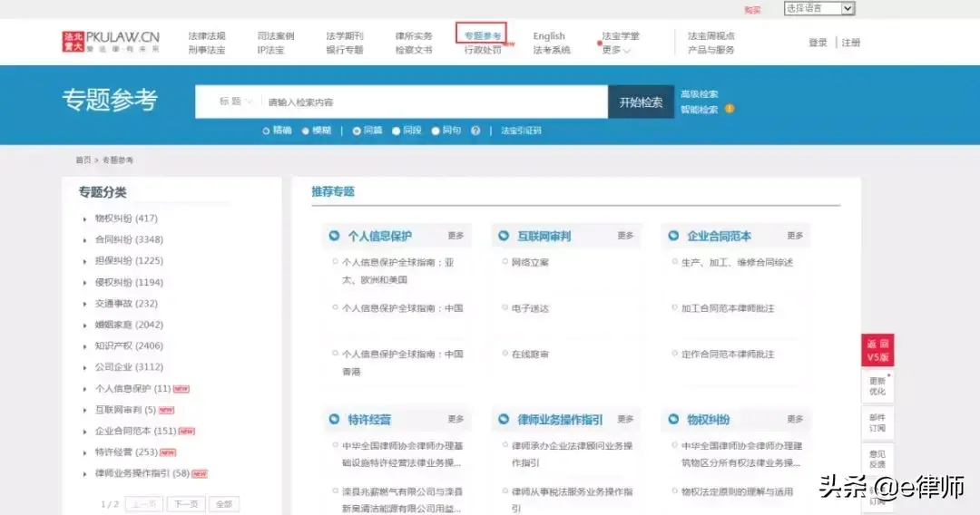Click the 律师业务操作指引 topic icon
This screenshot has width=980, height=515.
504,420
